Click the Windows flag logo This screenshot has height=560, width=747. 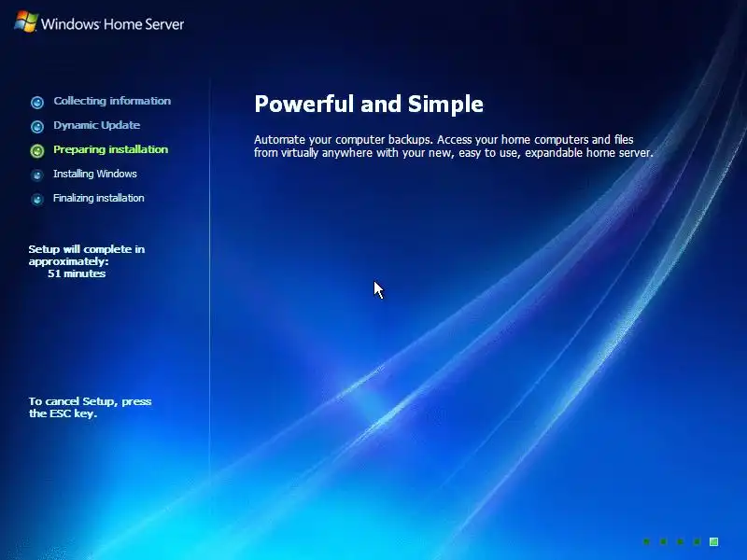[x=26, y=21]
